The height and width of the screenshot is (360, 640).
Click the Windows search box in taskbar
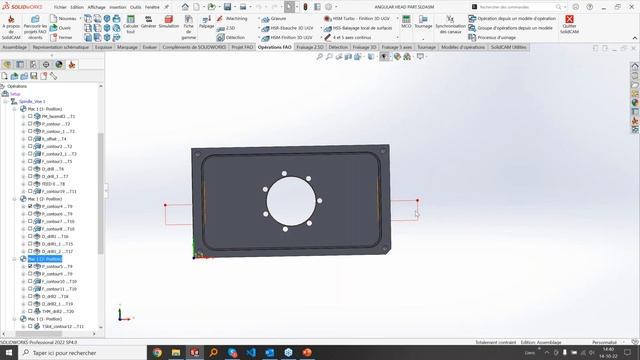pyautogui.click(x=82, y=353)
